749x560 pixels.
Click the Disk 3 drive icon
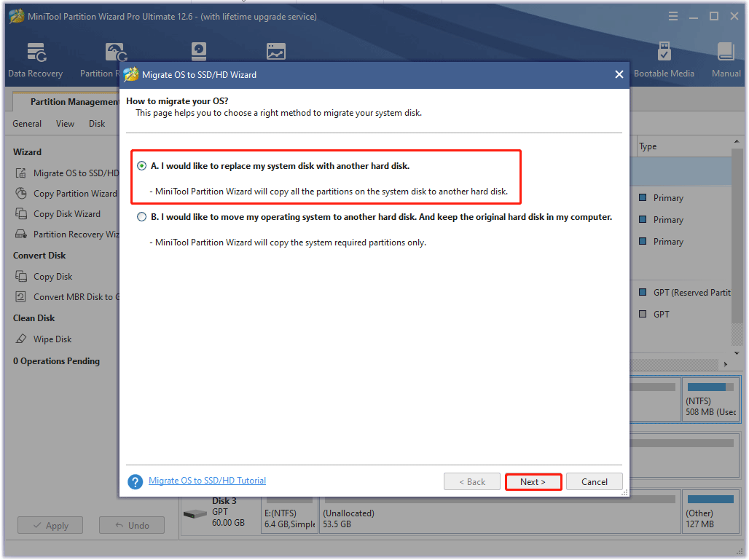point(195,514)
